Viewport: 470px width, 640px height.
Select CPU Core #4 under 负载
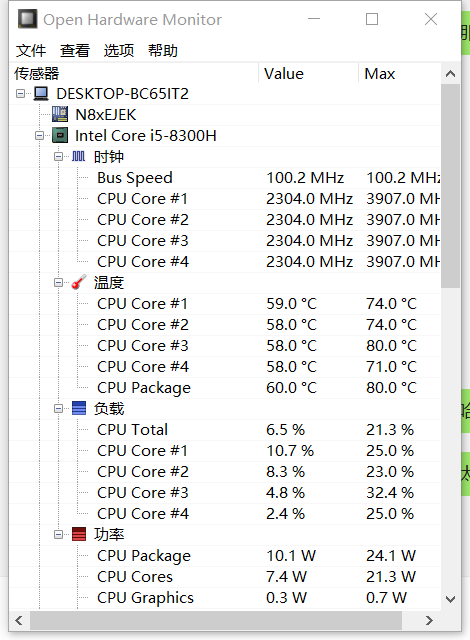click(x=225, y=513)
